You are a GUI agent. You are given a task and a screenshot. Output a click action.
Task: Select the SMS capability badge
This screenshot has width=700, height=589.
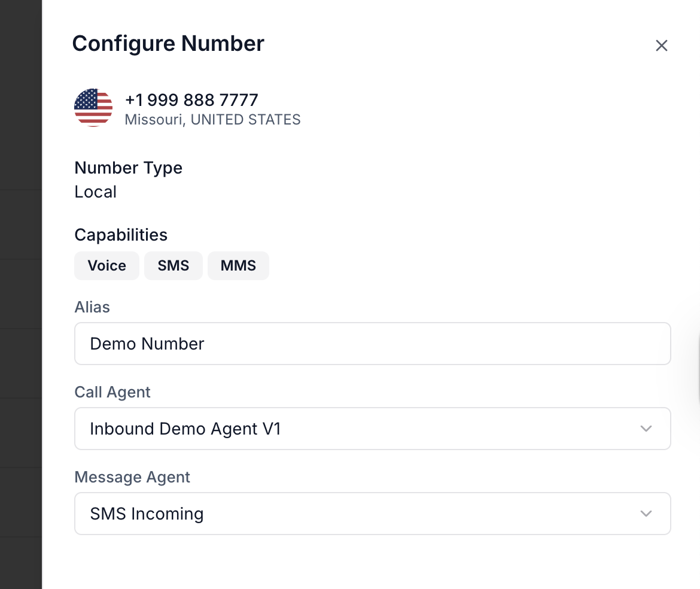tap(174, 266)
